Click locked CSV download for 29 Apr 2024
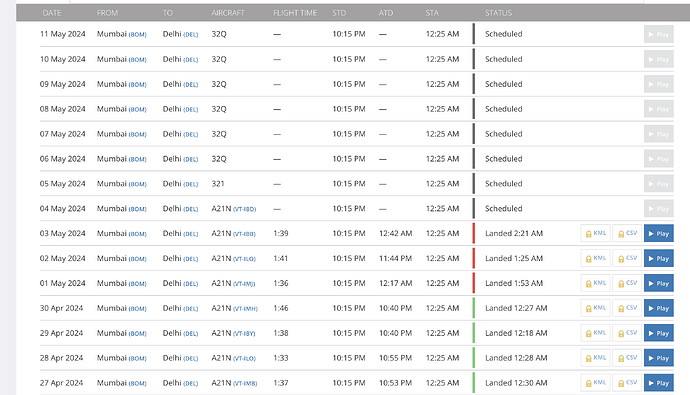690x395 pixels. pos(627,333)
